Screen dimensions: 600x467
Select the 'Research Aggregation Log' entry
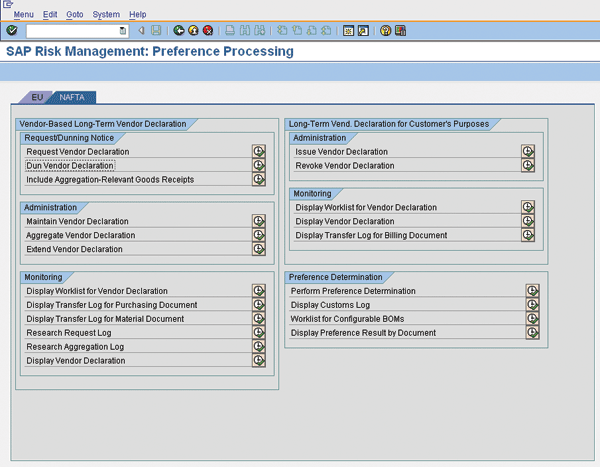pos(75,346)
